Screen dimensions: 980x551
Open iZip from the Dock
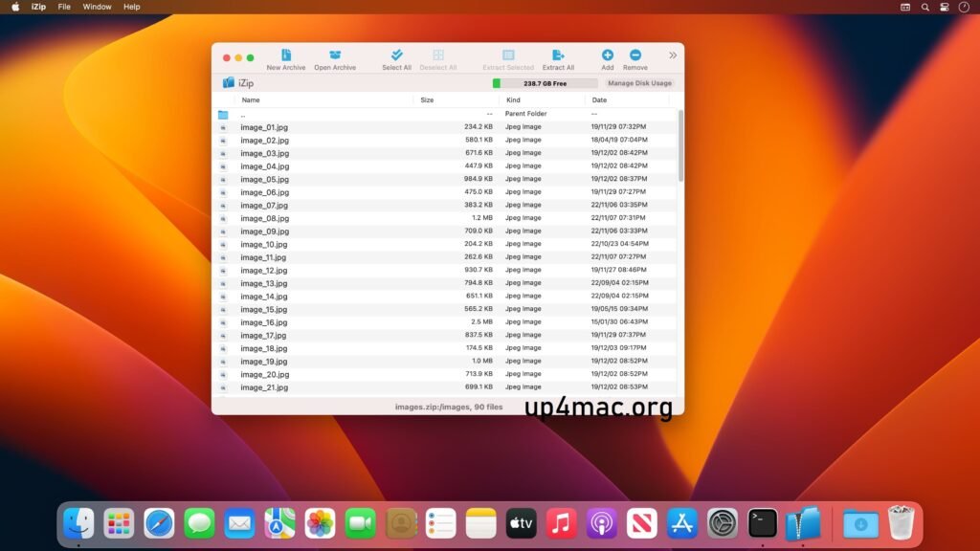[802, 523]
